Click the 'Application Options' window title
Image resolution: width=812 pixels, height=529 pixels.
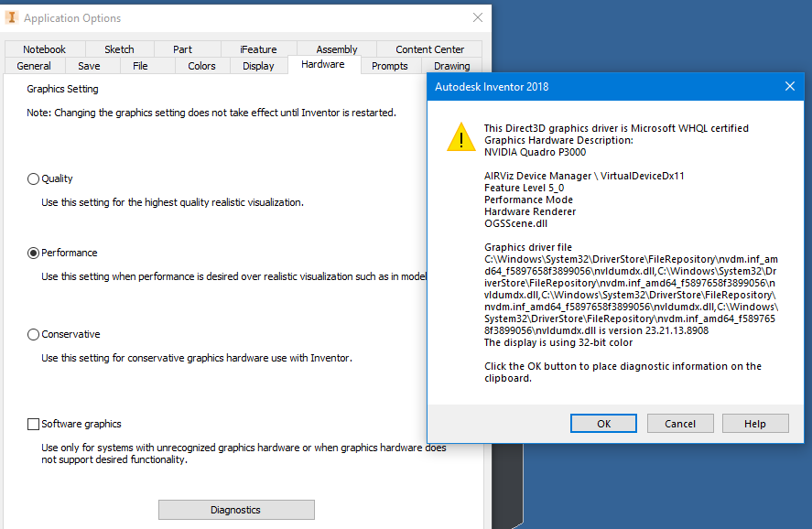click(x=72, y=18)
